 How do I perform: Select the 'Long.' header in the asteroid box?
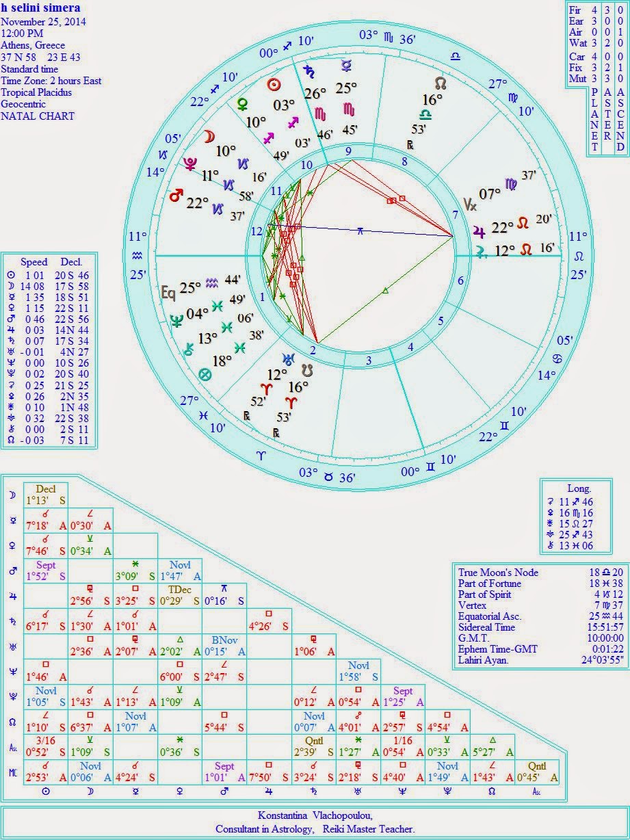(x=578, y=488)
